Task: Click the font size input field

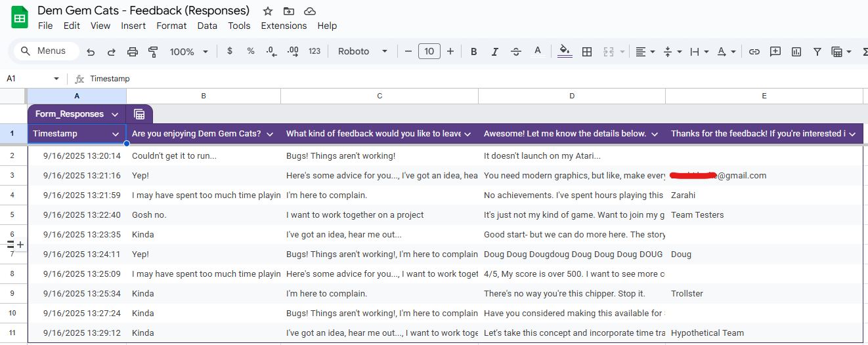Action: point(429,51)
